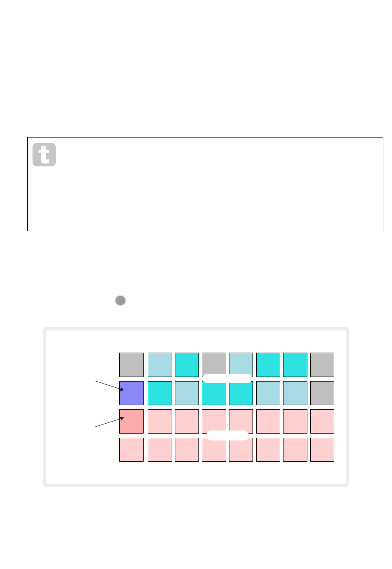Tap the light blue pad fifth in top row
Image resolution: width=392 pixels, height=569 pixels.
click(x=241, y=364)
